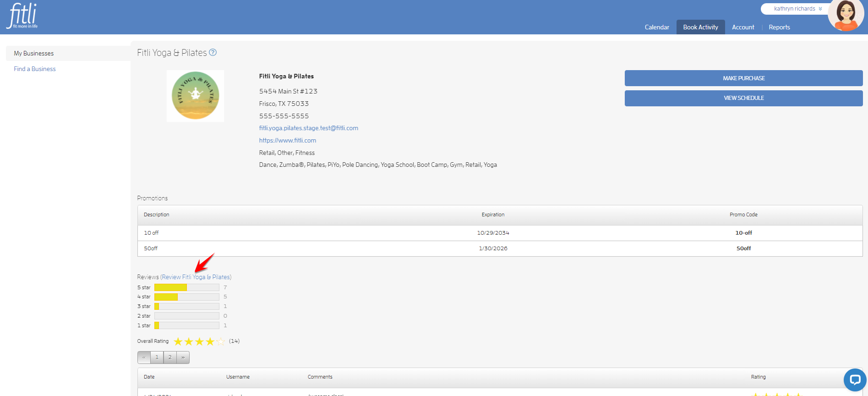Click the Date column header in reviews
The width and height of the screenshot is (868, 396).
click(x=149, y=377)
